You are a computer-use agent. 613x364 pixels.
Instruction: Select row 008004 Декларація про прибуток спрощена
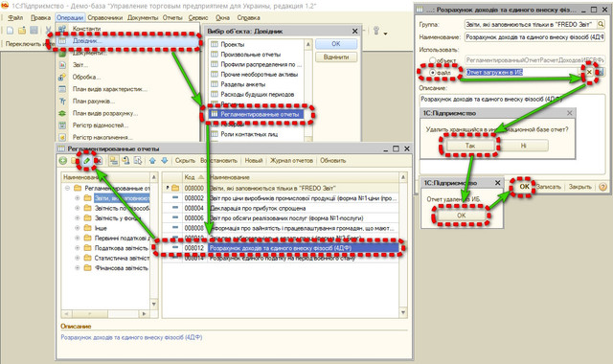pos(281,208)
